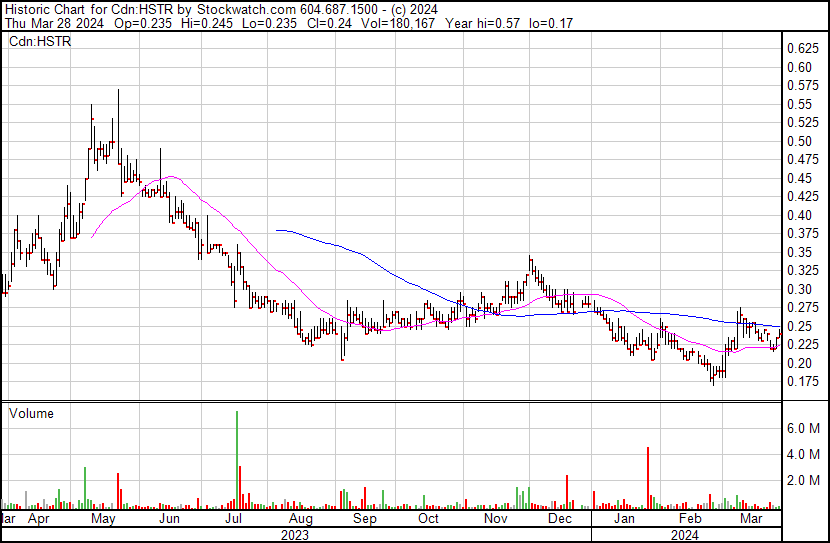The width and height of the screenshot is (830, 543).
Task: Click the Aug month label on the time axis
Action: [301, 520]
